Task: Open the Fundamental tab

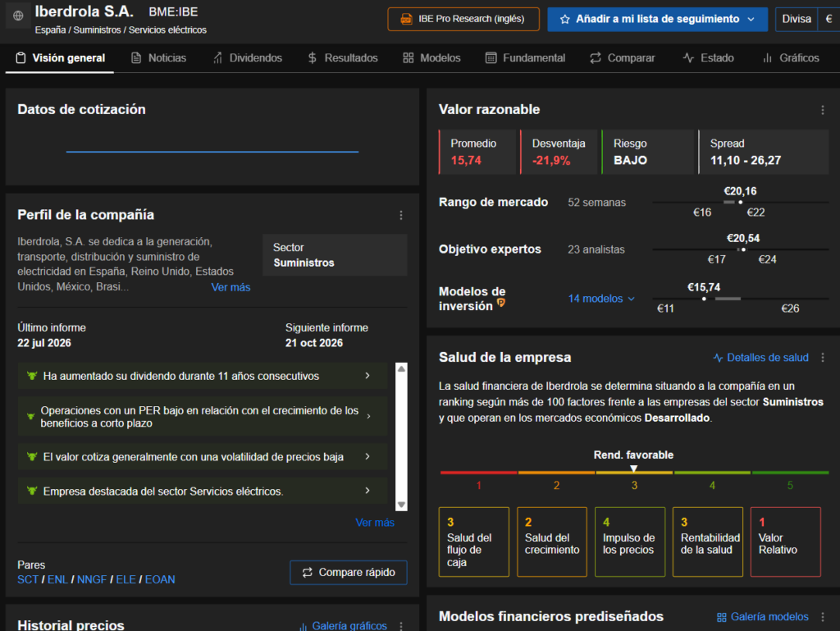Action: click(x=526, y=58)
